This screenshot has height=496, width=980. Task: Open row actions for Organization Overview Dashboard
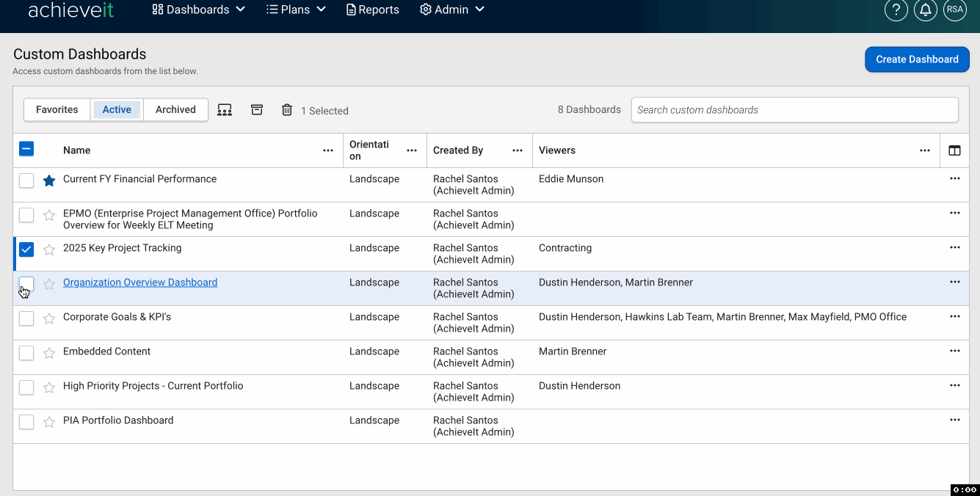(x=955, y=282)
